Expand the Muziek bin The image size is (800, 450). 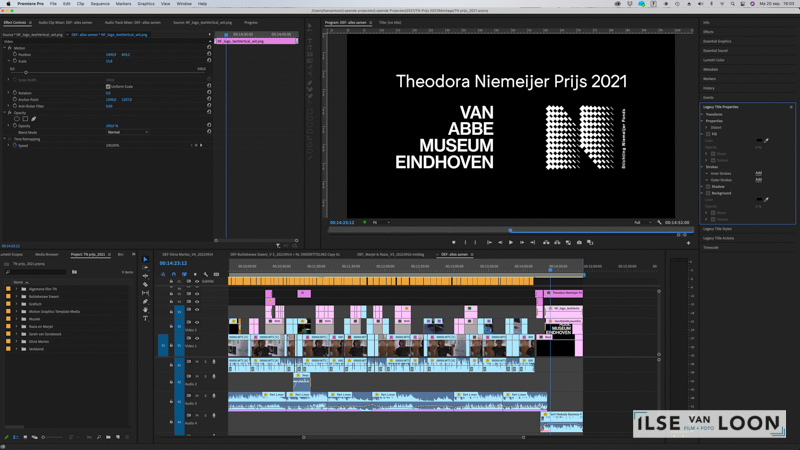pyautogui.click(x=16, y=319)
